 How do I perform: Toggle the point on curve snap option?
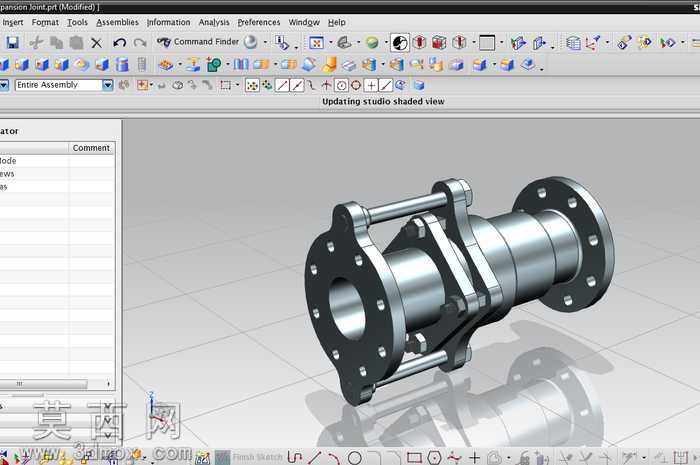coord(386,85)
